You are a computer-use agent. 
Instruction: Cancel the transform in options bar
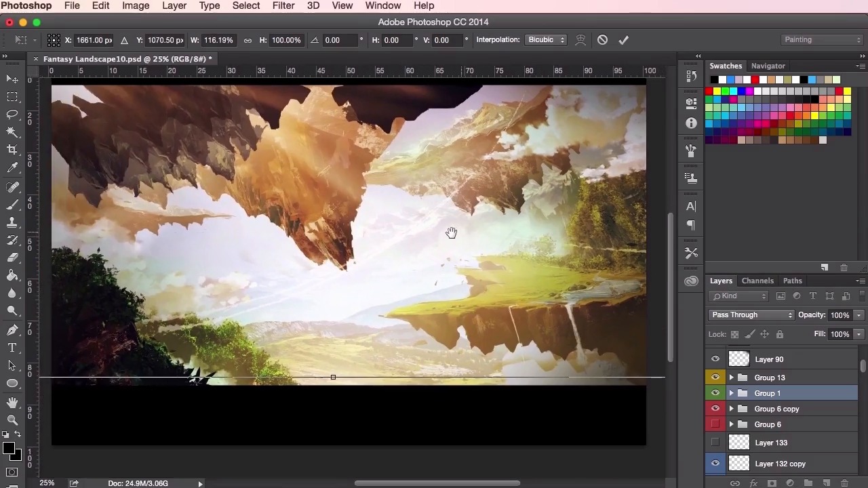[602, 40]
